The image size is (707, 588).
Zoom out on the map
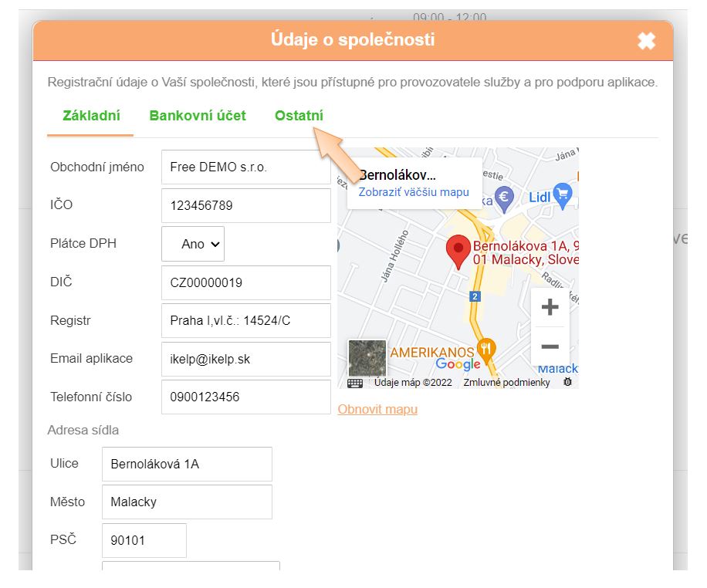550,346
